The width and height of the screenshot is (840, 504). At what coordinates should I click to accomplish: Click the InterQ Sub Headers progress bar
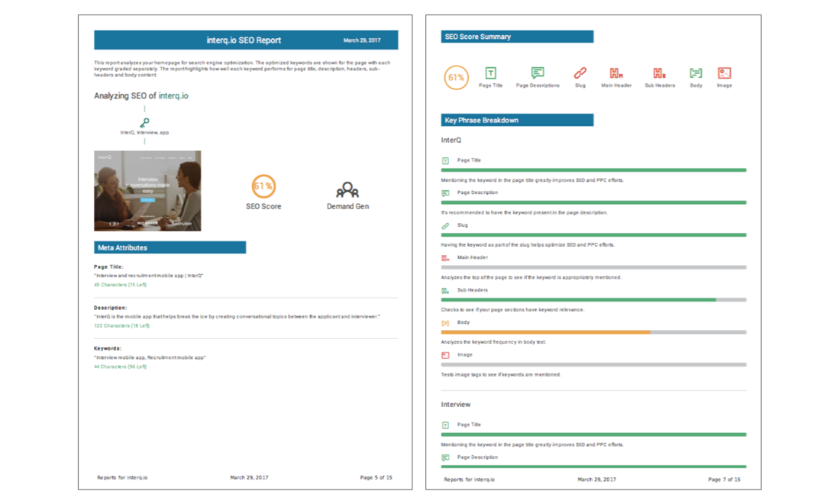pos(593,300)
